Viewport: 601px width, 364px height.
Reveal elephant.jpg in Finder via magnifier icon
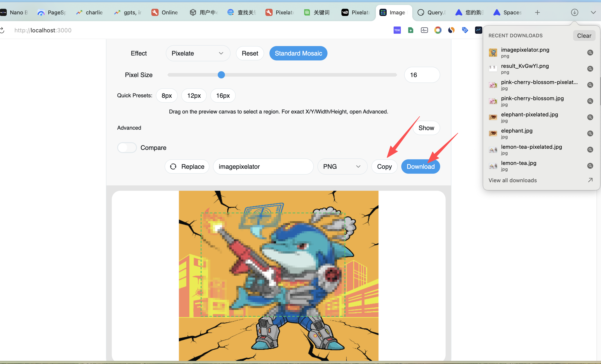pos(590,133)
